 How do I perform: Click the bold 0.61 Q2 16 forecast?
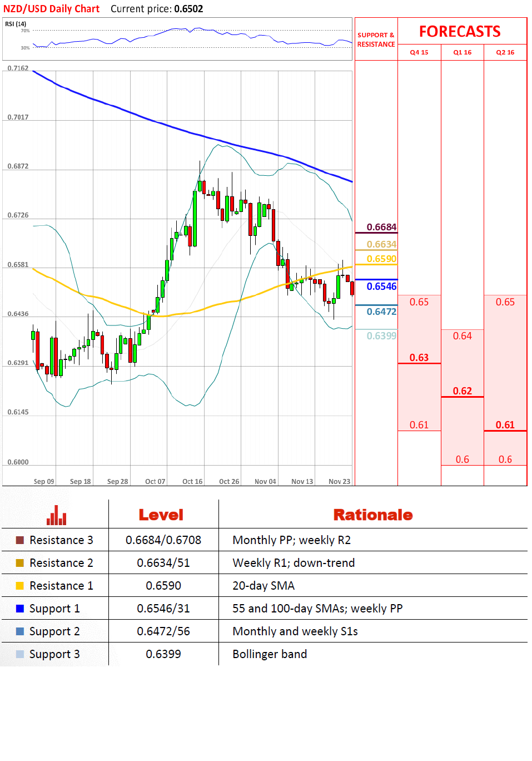pos(505,425)
